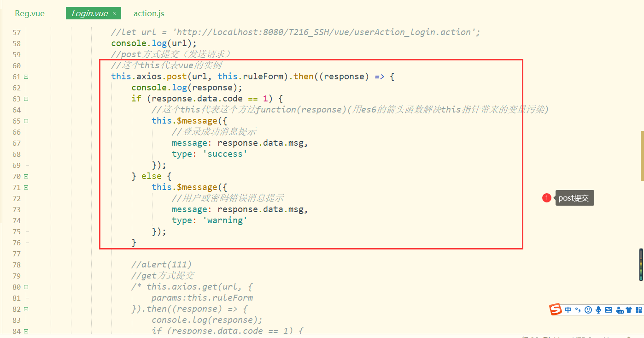Switch to the action.js tab
Viewport: 644px width, 338px height.
[x=149, y=13]
